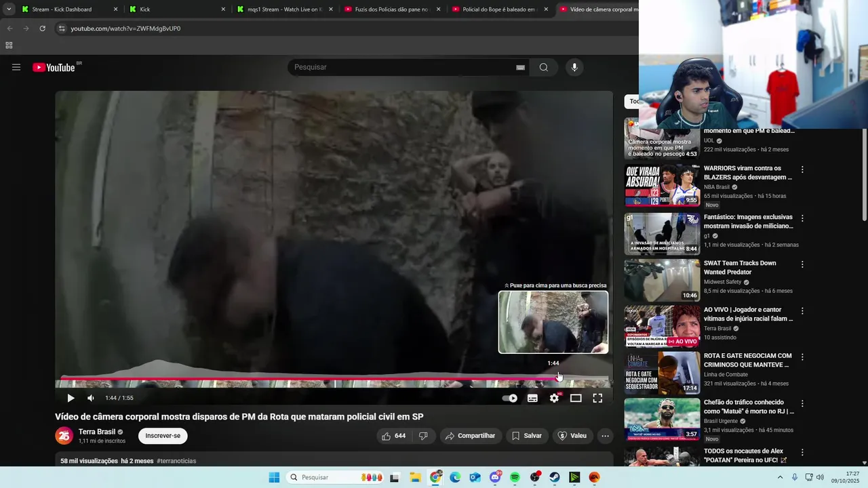This screenshot has height=488, width=868.
Task: Click the youtube.com address bar URL
Action: click(125, 28)
